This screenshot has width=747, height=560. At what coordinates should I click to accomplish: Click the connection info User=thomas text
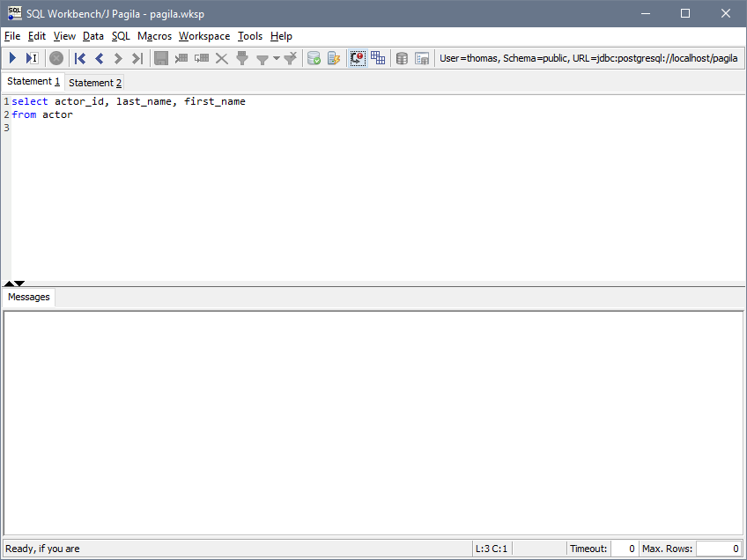coord(588,58)
